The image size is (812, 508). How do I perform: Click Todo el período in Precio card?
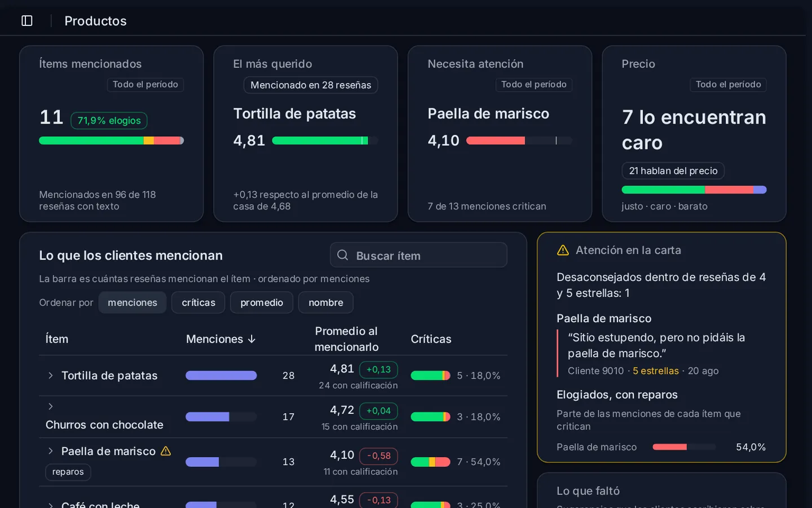[x=728, y=85]
